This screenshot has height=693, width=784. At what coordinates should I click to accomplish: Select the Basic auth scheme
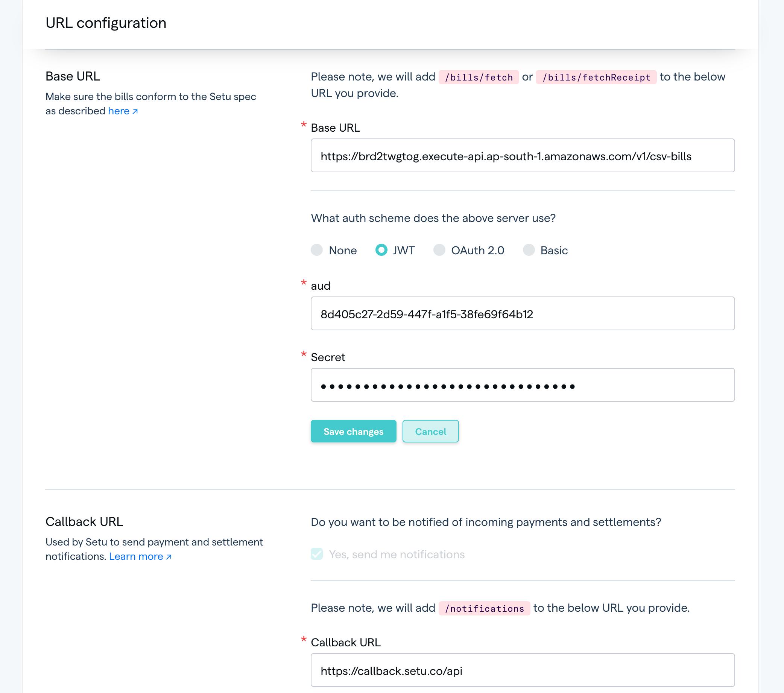[529, 250]
